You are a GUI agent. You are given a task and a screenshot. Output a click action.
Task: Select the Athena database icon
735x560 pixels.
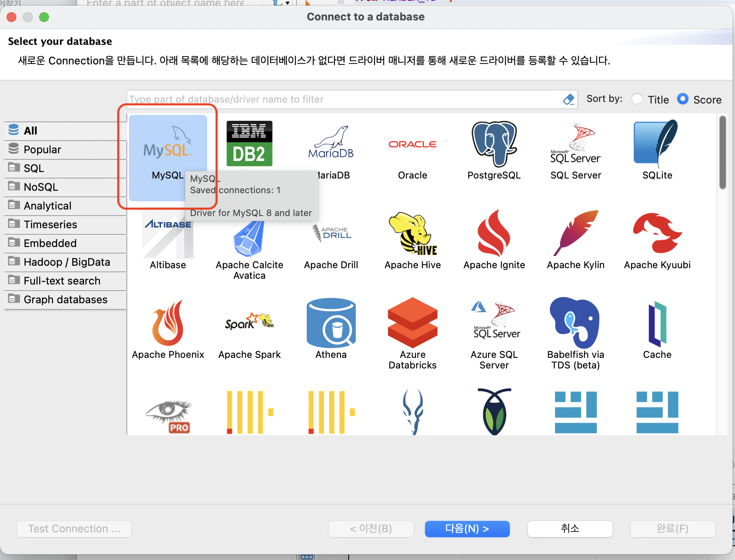point(331,322)
